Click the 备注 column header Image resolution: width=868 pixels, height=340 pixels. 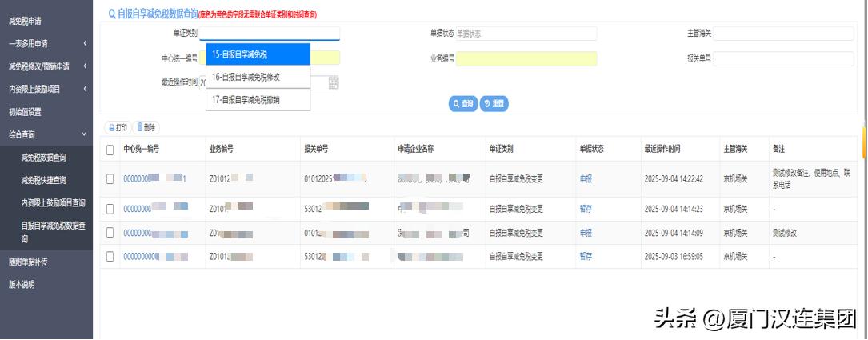(x=779, y=150)
